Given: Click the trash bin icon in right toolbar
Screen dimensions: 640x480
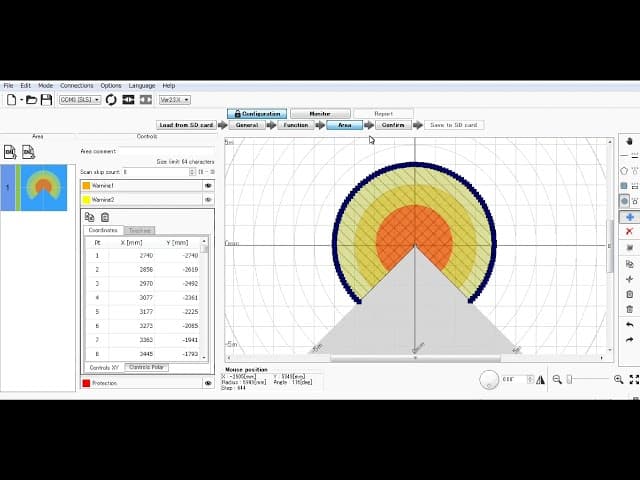Looking at the screenshot, I should coord(629,309).
